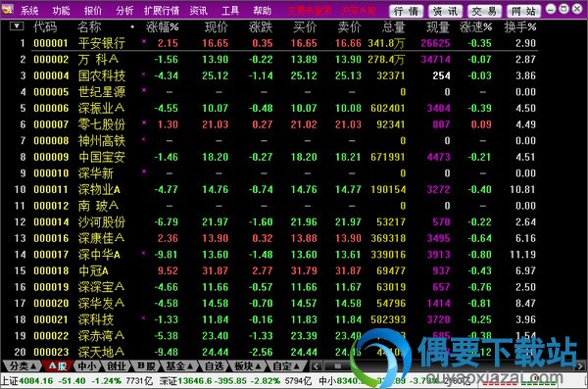This screenshot has height=389, width=588.
Task: Click the 深证 index value 13646.6
Action: (195, 381)
